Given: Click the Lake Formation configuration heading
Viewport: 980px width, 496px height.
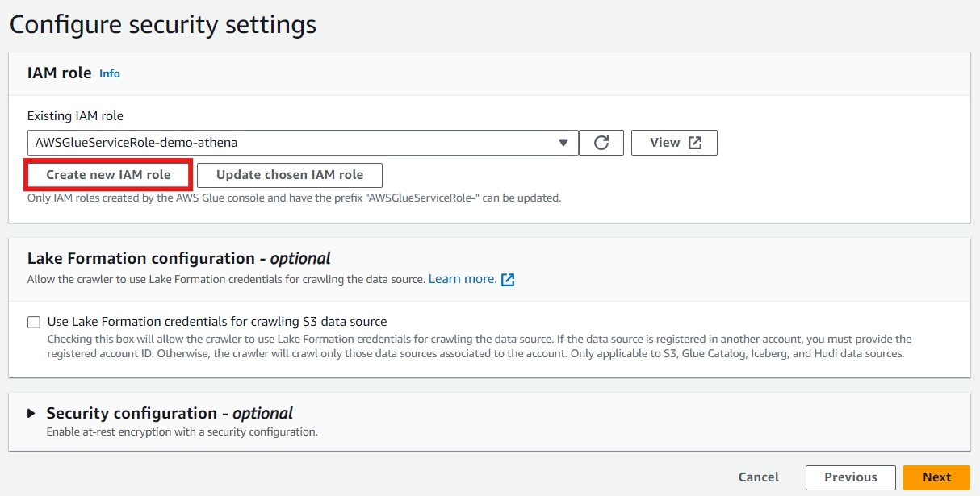Looking at the screenshot, I should tap(179, 259).
